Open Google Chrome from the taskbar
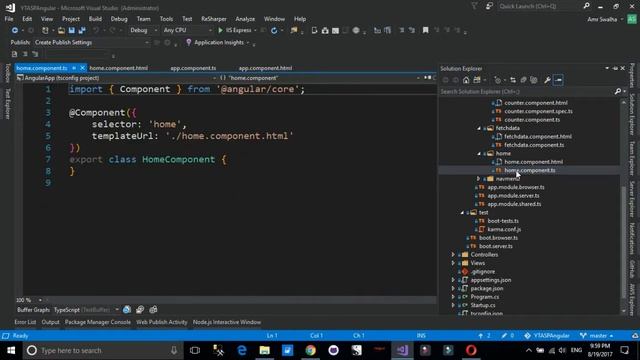640x360 pixels. (311, 350)
